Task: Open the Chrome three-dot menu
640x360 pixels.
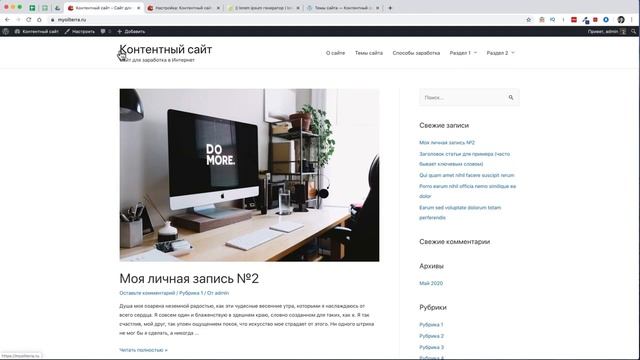Action: pos(632,20)
